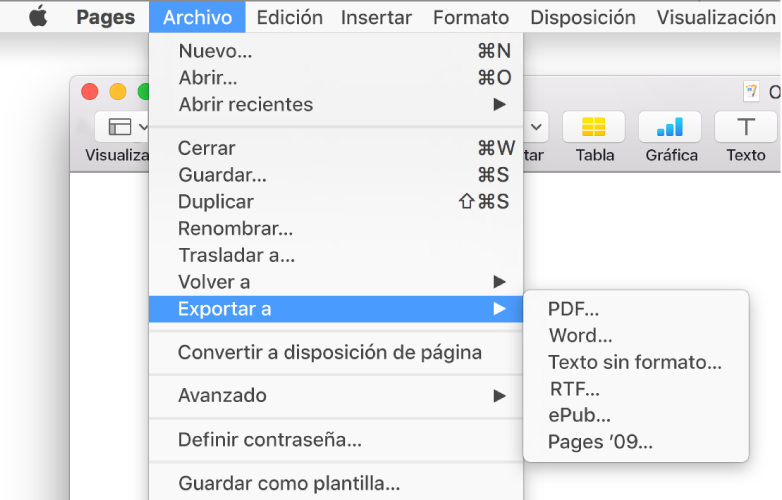782x500 pixels.
Task: Click the Gráfica chart icon
Action: pyautogui.click(x=670, y=127)
